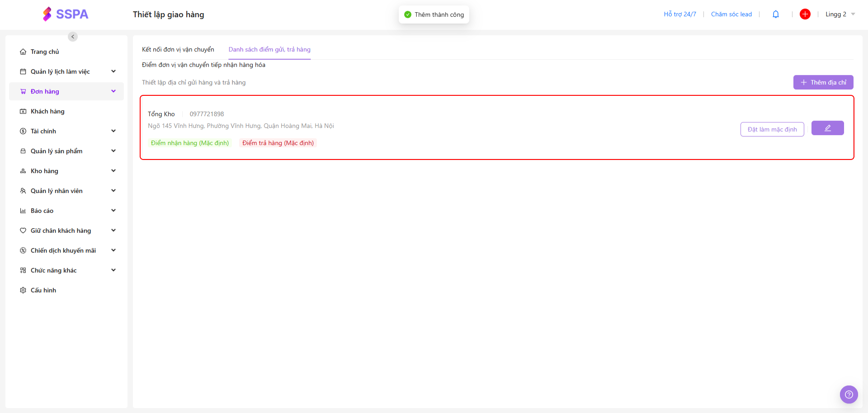This screenshot has height=413, width=868.
Task: Expand Quản lý nhân viên chevron
Action: point(113,191)
